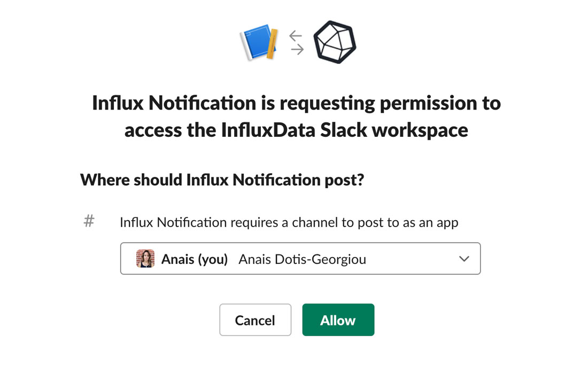The height and width of the screenshot is (366, 588).
Task: Expand the channel list using the chevron arrow
Action: pos(464,259)
